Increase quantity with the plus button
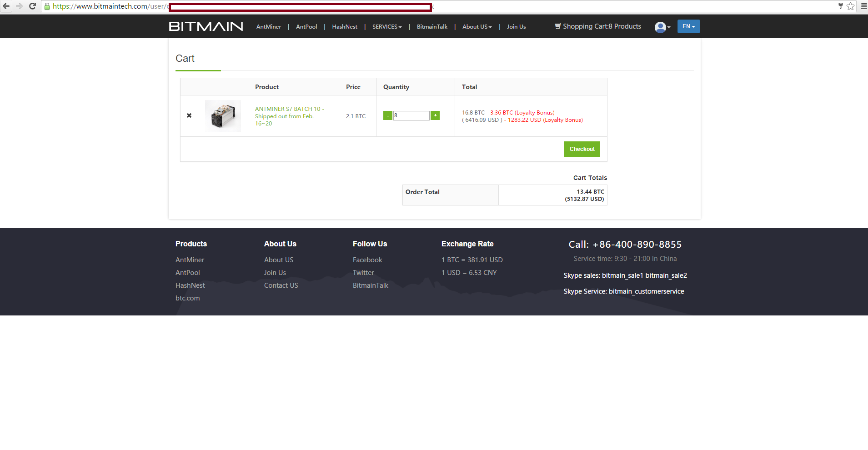This screenshot has height=450, width=868. pyautogui.click(x=435, y=115)
